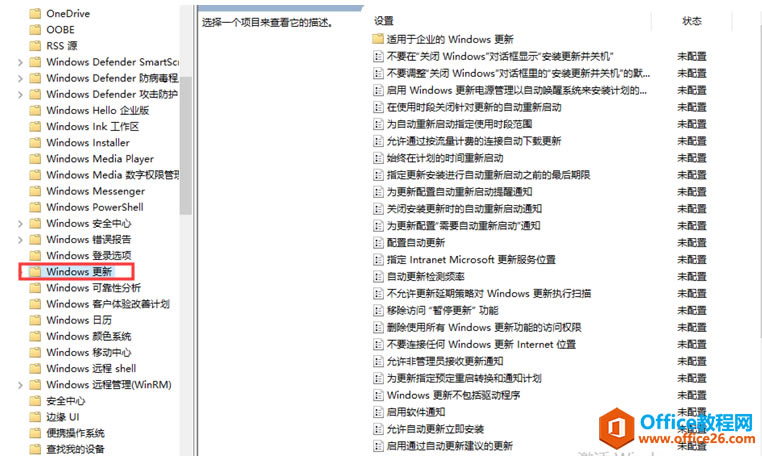The height and width of the screenshot is (456, 762).
Task: Select Windows 远程 shell tree item
Action: point(91,368)
